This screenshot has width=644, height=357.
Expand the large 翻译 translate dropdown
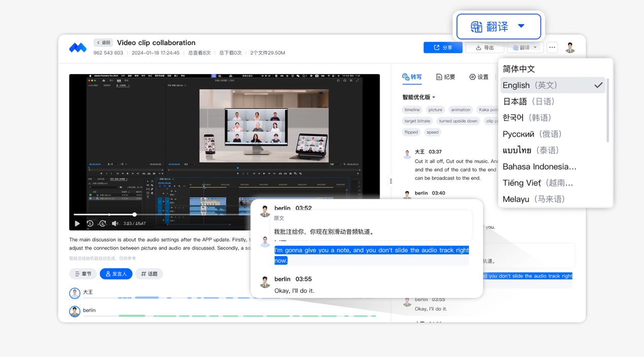(x=498, y=26)
